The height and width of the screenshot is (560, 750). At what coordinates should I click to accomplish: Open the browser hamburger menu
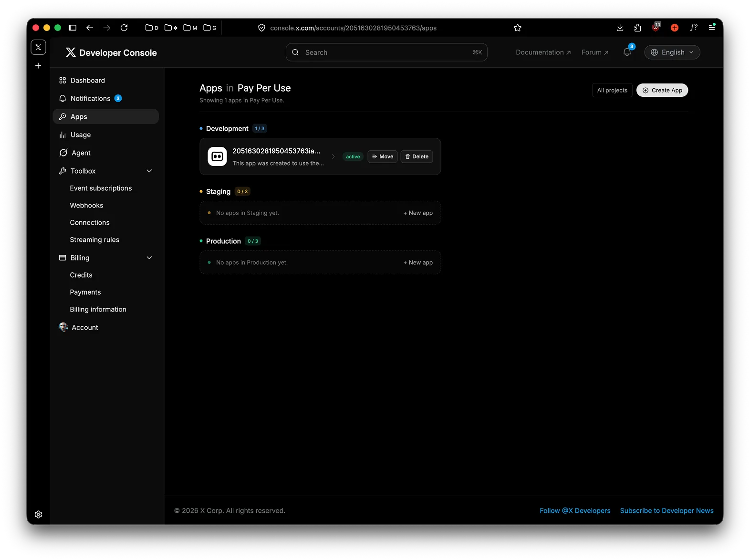coord(712,27)
